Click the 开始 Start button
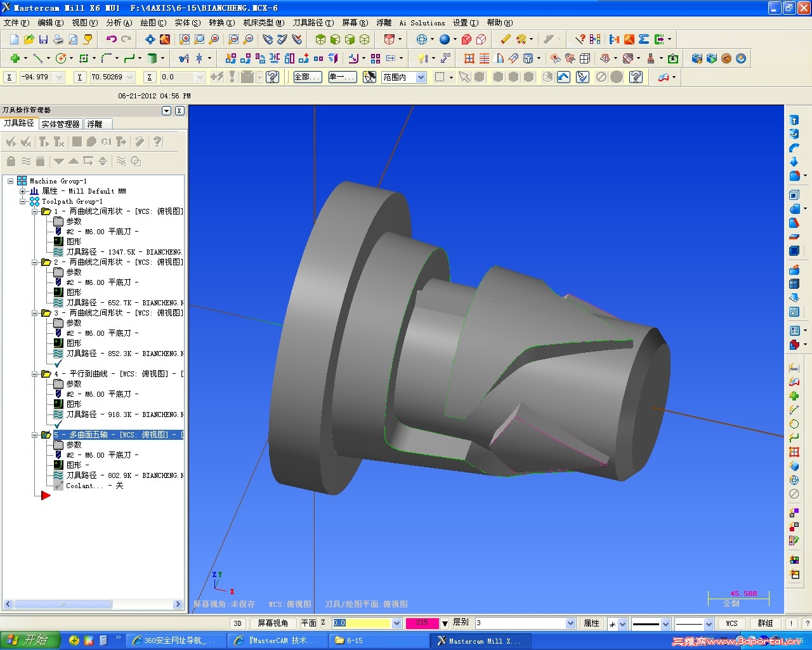 point(29,640)
